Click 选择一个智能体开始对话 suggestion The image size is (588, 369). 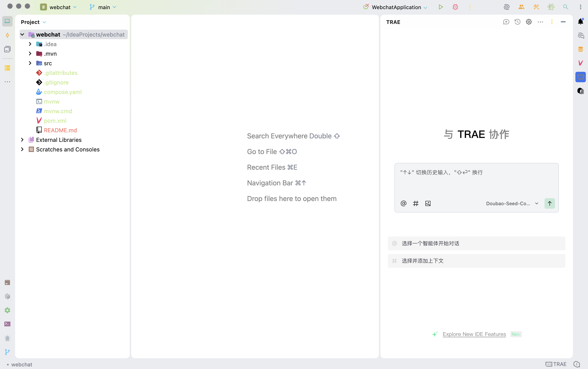click(476, 243)
